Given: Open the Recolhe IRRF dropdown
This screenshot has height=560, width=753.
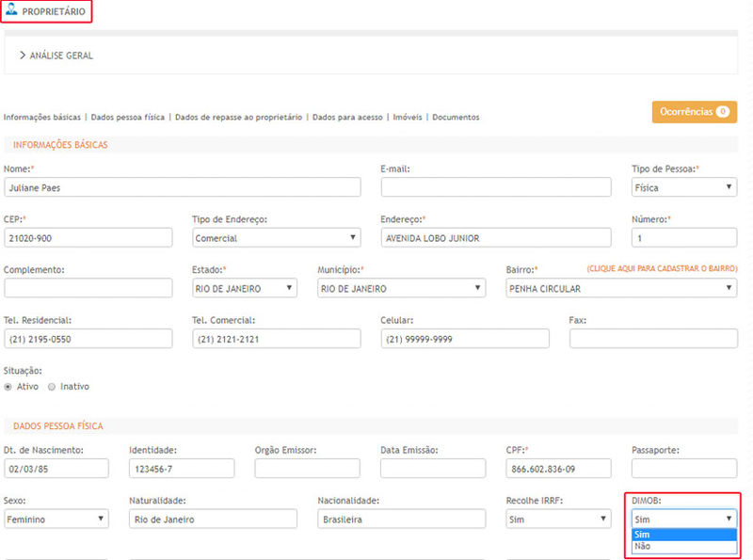Looking at the screenshot, I should point(558,519).
